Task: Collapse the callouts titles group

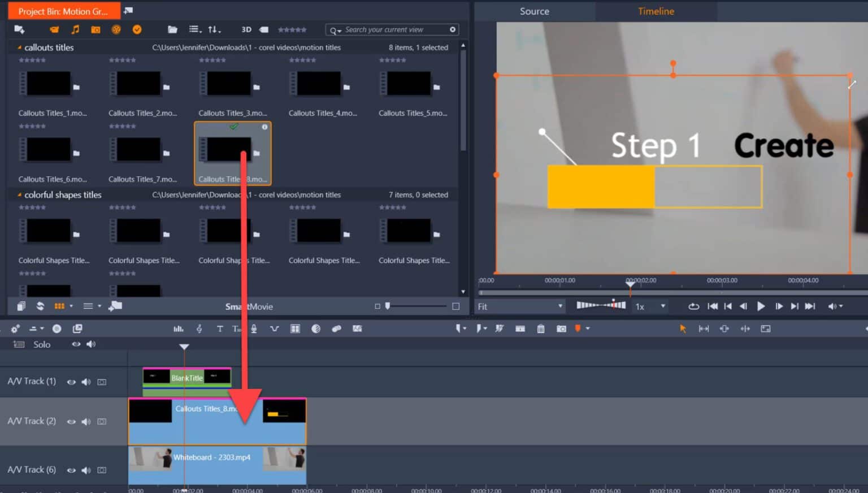Action: pos(19,47)
